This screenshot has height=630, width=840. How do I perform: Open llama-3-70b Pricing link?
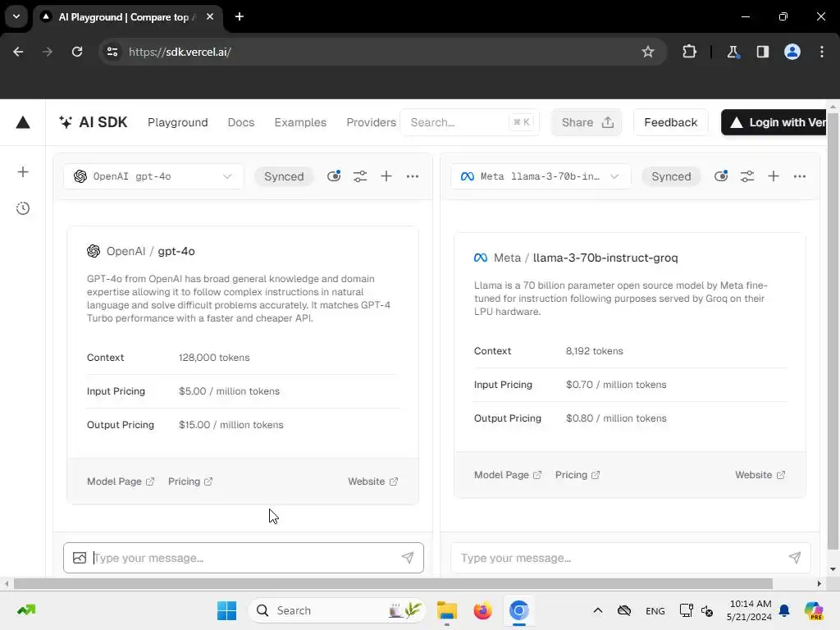click(x=577, y=475)
